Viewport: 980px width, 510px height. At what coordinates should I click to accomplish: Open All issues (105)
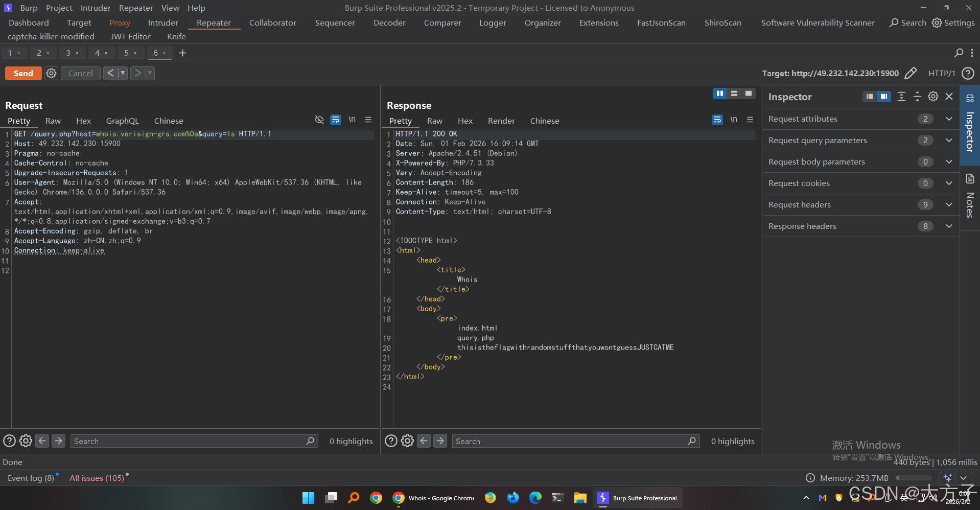point(97,478)
